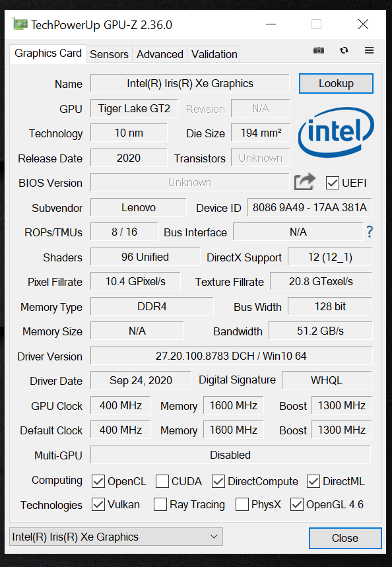Screen dimensions: 392x567
Task: Open the hamburger menu icon
Action: coord(369,50)
